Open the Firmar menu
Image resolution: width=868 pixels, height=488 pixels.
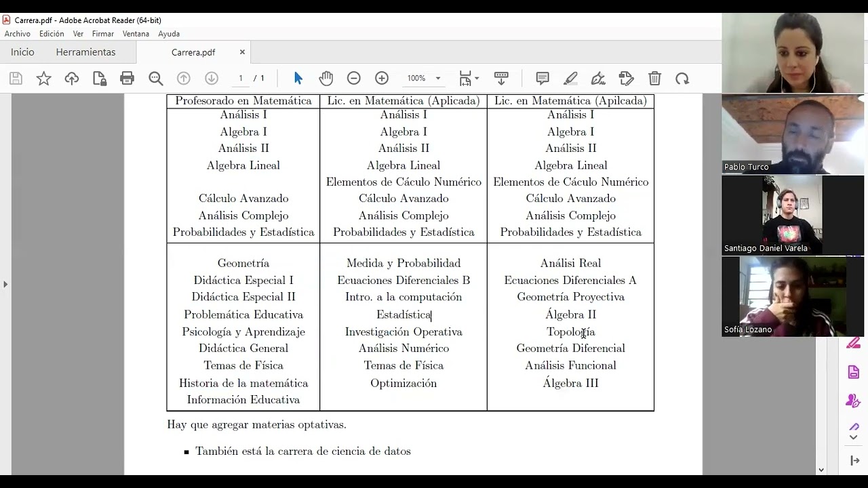[103, 34]
